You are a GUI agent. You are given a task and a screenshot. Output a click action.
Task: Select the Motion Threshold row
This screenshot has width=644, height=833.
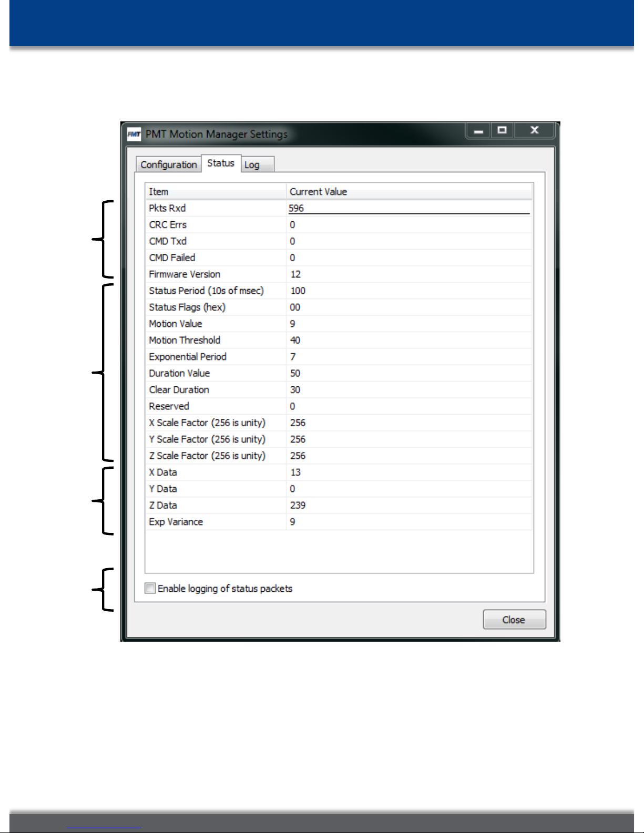(x=339, y=340)
